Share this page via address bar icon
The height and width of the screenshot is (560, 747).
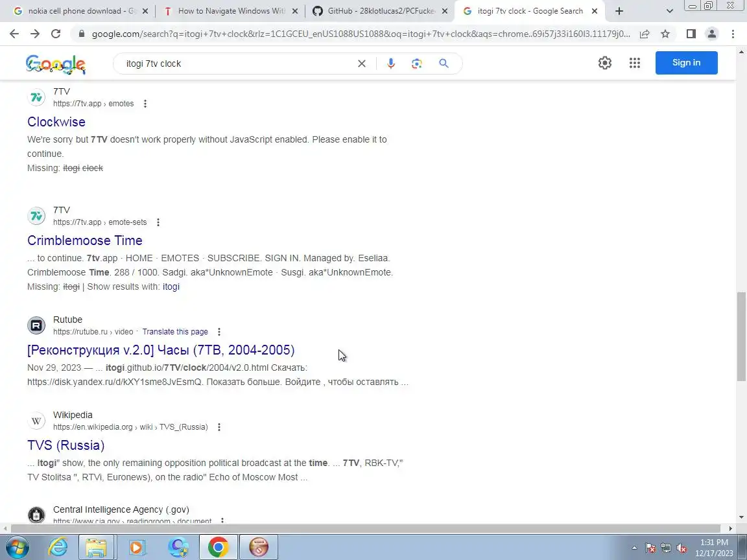644,34
